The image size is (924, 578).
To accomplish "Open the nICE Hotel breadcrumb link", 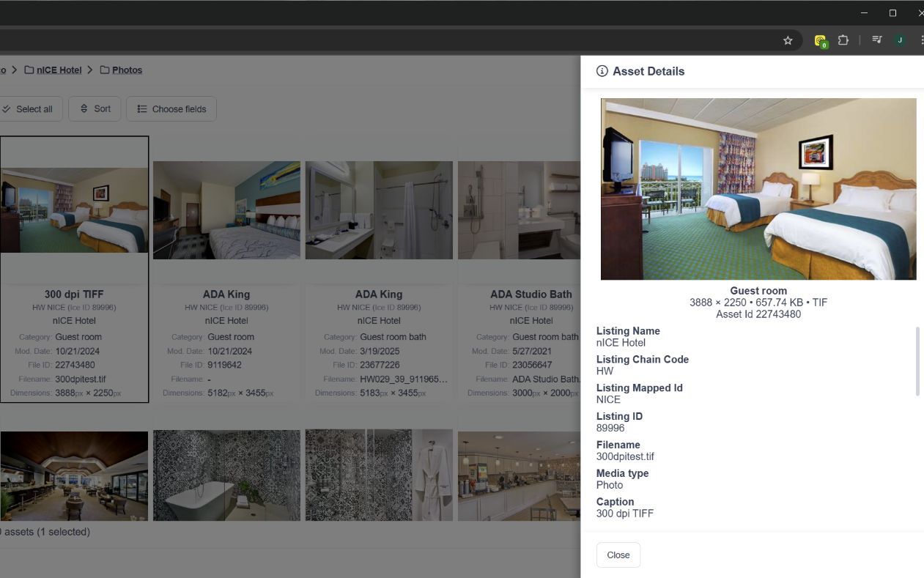I will tap(59, 70).
